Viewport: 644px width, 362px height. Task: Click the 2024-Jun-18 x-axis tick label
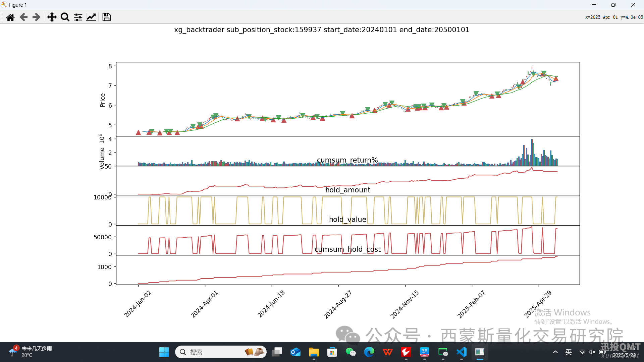(271, 304)
